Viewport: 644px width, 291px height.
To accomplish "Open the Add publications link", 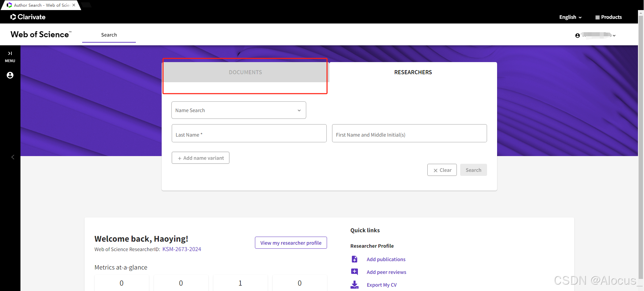I will pyautogui.click(x=386, y=259).
